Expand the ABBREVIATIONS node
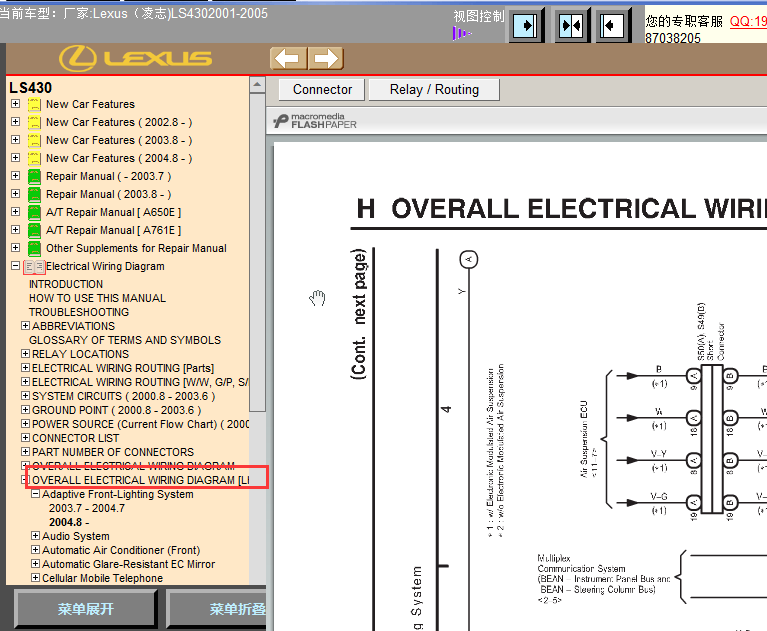The image size is (767, 631). [25, 325]
